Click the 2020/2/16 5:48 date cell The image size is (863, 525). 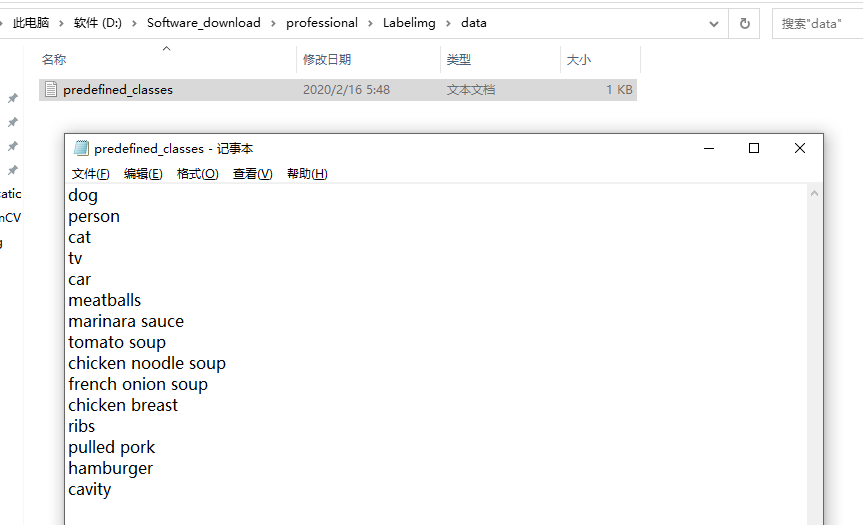pos(346,90)
